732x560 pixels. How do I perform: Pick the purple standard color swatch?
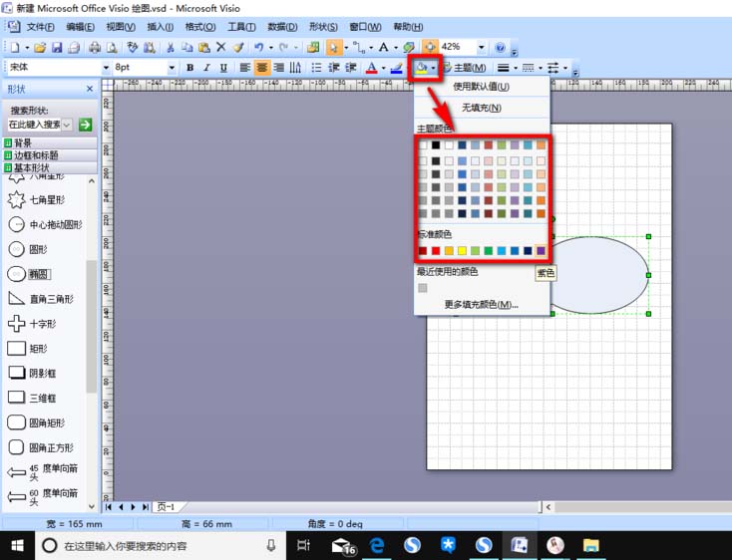coord(541,251)
